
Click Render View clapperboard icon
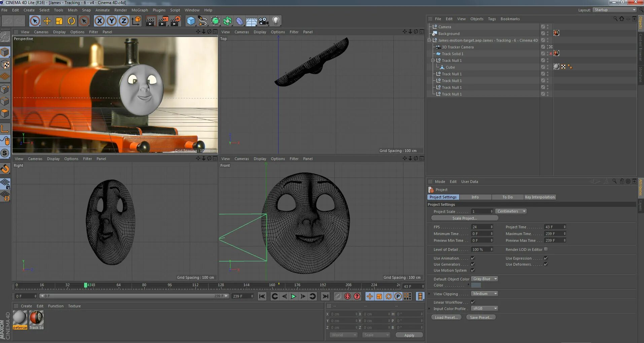coord(150,21)
